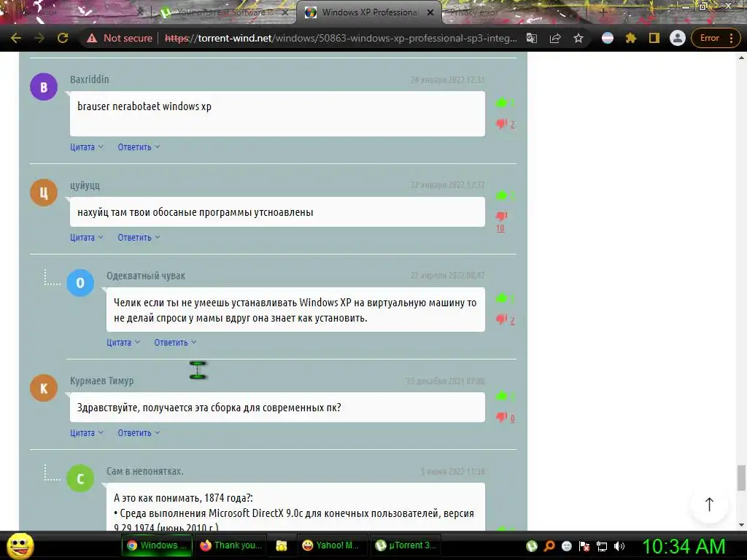This screenshot has width=747, height=560.
Task: Open the Baxriddin username link
Action: (90, 79)
